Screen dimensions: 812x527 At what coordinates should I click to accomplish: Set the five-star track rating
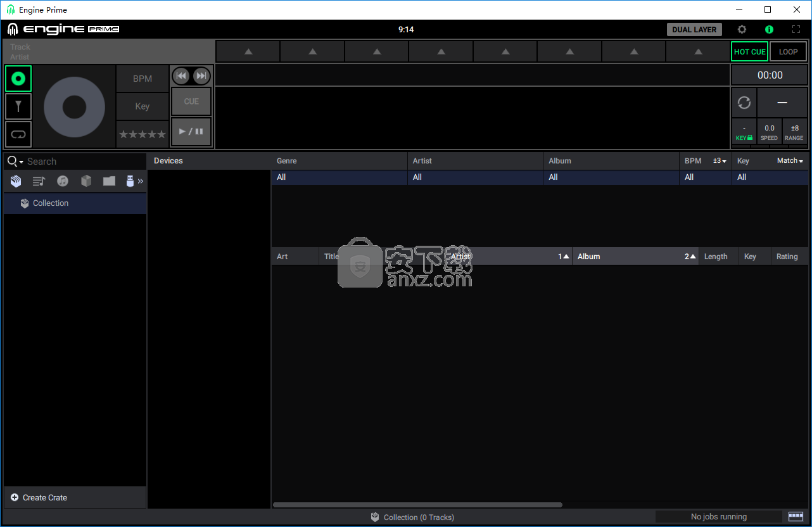click(x=143, y=134)
